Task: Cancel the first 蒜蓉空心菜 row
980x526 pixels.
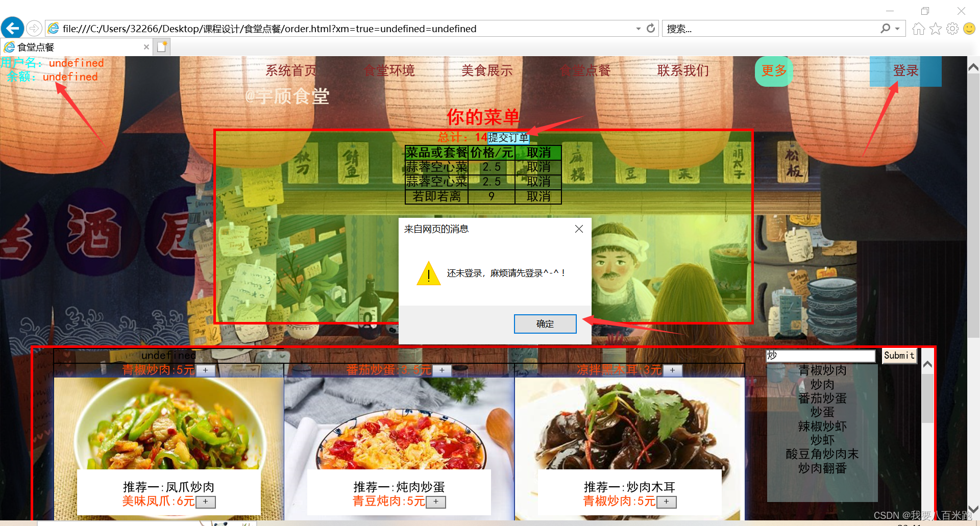Action: click(538, 167)
